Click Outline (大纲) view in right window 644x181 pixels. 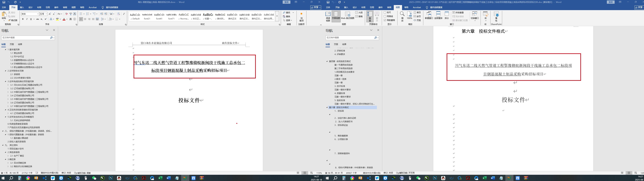(x=359, y=12)
